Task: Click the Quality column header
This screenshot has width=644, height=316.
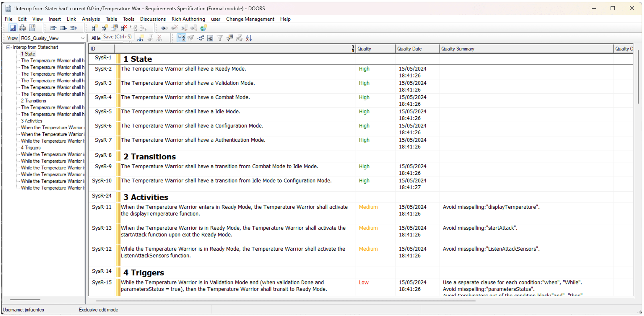Action: click(x=376, y=49)
